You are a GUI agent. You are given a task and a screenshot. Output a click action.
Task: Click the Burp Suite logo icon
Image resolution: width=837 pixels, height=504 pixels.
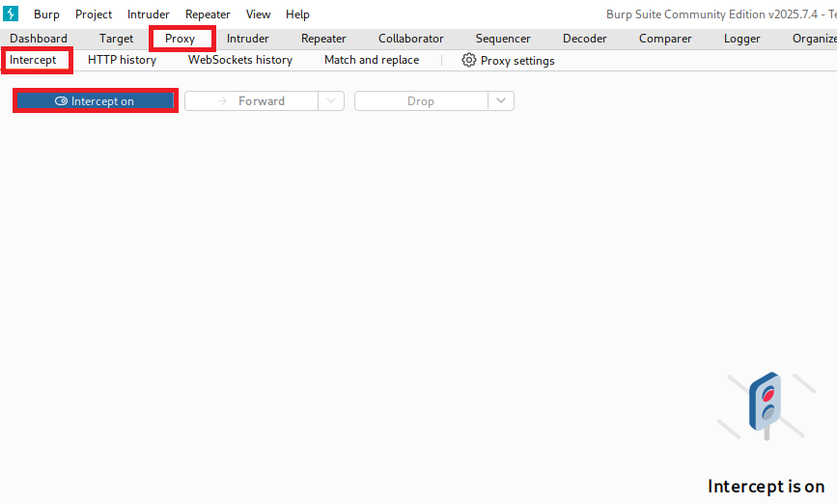click(12, 14)
